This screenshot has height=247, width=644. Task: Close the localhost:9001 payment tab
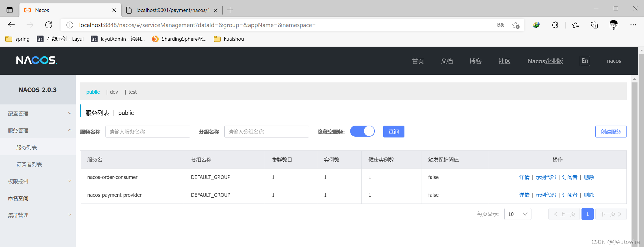point(216,10)
